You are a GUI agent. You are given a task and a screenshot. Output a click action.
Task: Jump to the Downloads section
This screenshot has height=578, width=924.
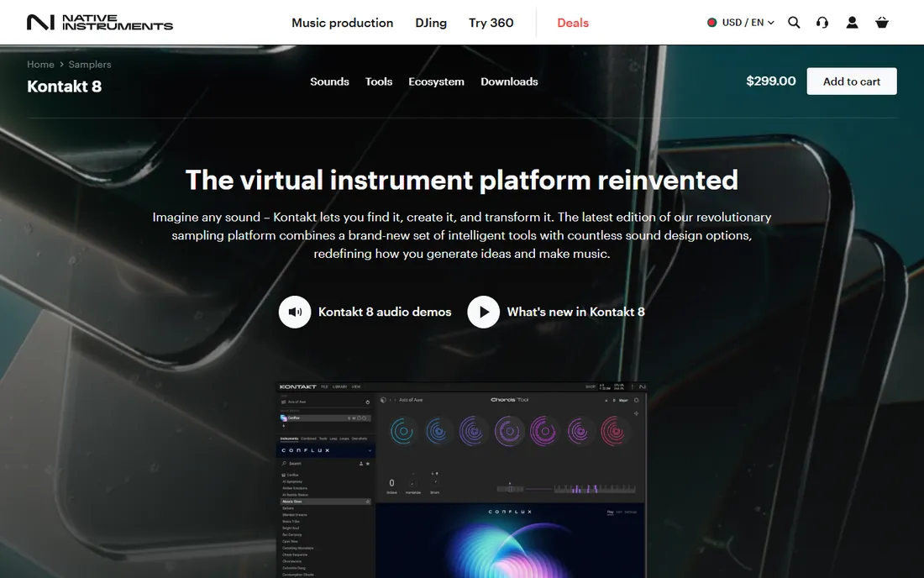[x=509, y=81]
